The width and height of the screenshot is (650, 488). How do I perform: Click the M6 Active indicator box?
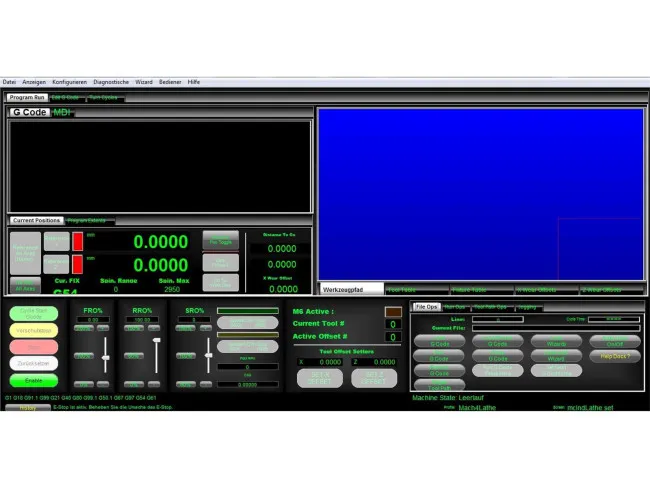(x=393, y=312)
